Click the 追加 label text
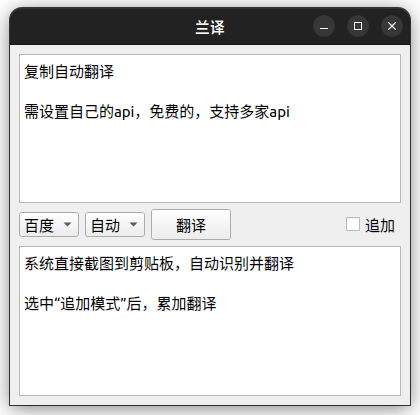This screenshot has height=415, width=420. [x=380, y=226]
